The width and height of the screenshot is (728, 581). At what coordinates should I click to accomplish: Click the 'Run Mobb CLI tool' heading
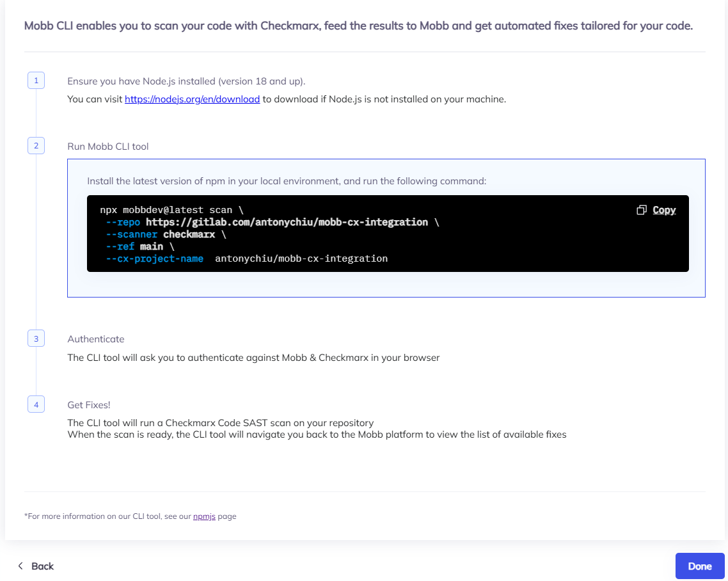(108, 147)
